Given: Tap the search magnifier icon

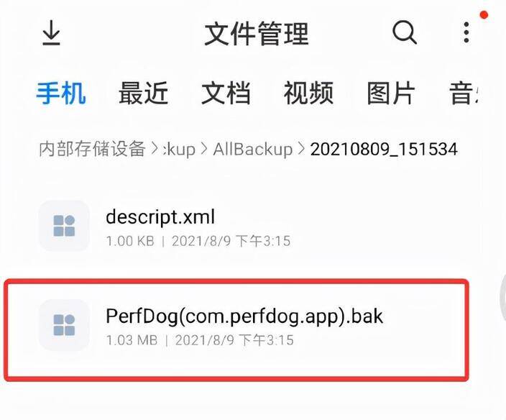Looking at the screenshot, I should [x=405, y=32].
